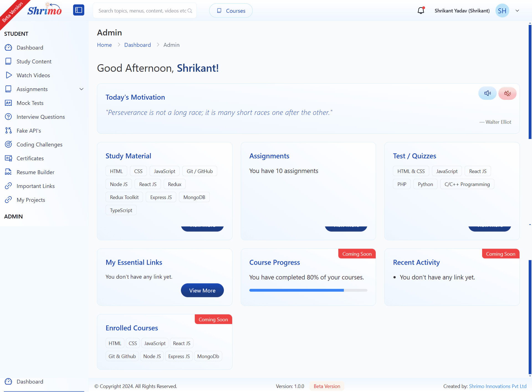The width and height of the screenshot is (532, 392).
Task: Click the course progress bar
Action: (x=308, y=290)
